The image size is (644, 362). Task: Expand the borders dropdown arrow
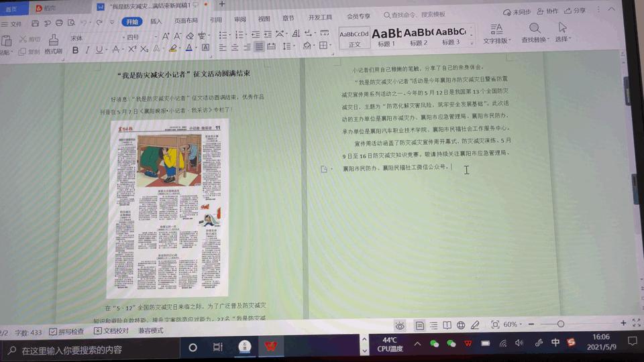click(x=331, y=45)
